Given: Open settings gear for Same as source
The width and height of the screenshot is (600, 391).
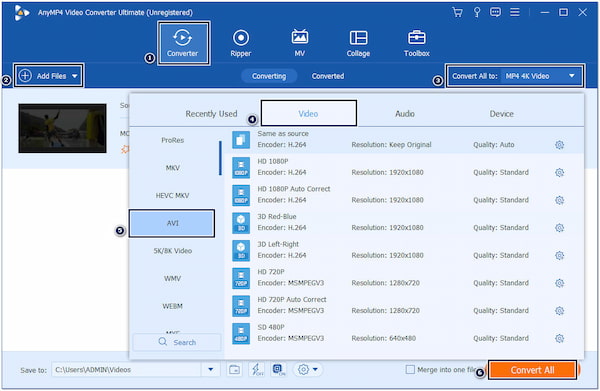Looking at the screenshot, I should pyautogui.click(x=559, y=145).
